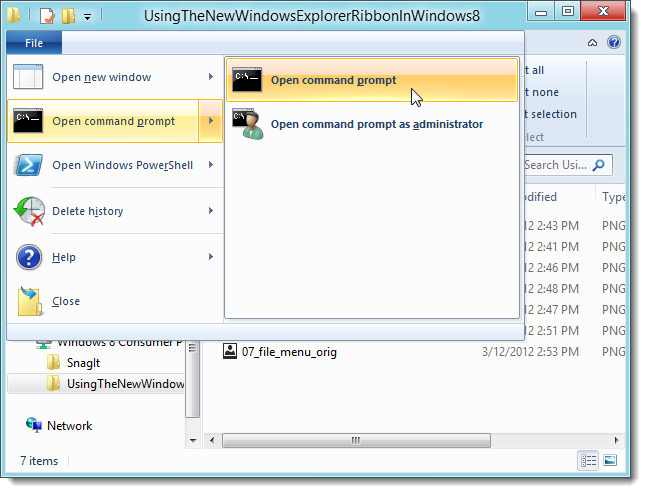Click horizontal scrollbar left arrow

point(212,440)
